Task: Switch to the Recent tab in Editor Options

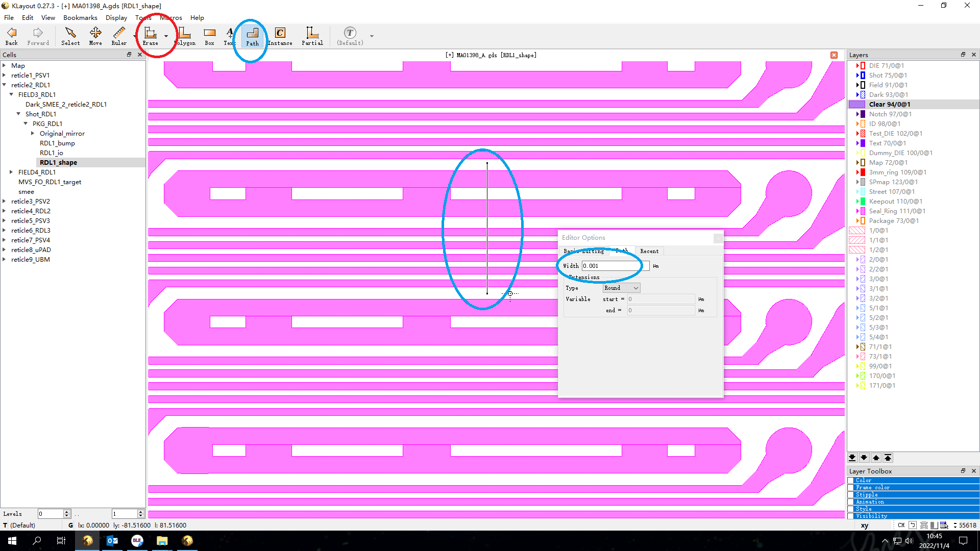Action: (649, 251)
